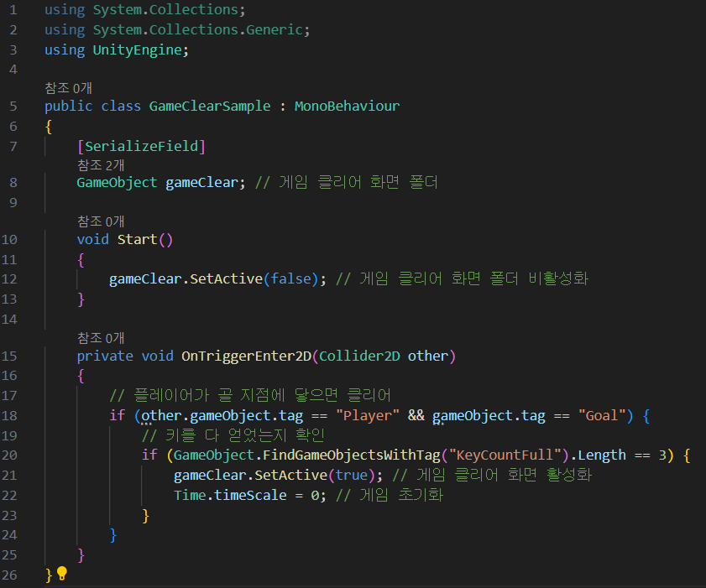Image resolution: width=706 pixels, height=588 pixels.
Task: Click the "Goal" string literal
Action: [x=602, y=416]
